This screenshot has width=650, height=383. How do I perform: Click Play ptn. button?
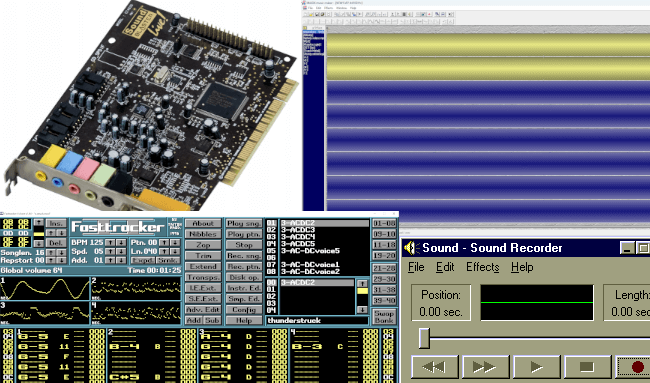(244, 234)
